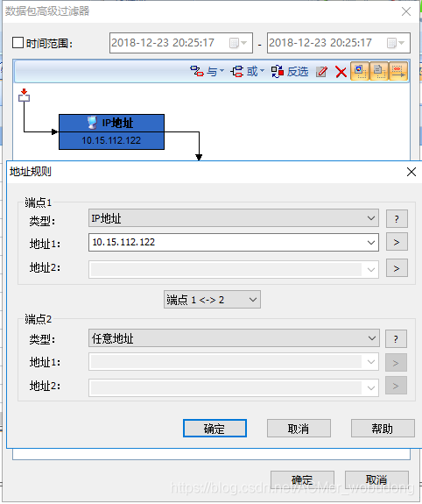Viewport: 422px width, 504px height.
Task: Click the > button beside 端点1 地址1
Action: tap(397, 242)
